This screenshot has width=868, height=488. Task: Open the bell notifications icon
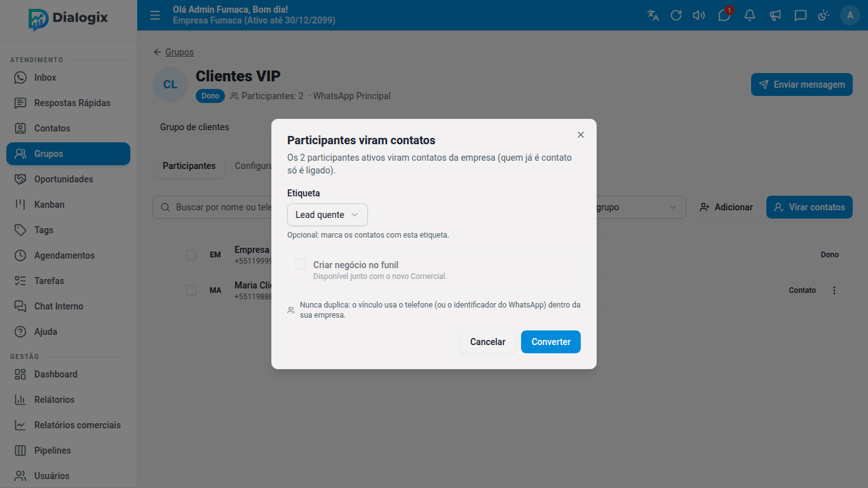point(750,15)
